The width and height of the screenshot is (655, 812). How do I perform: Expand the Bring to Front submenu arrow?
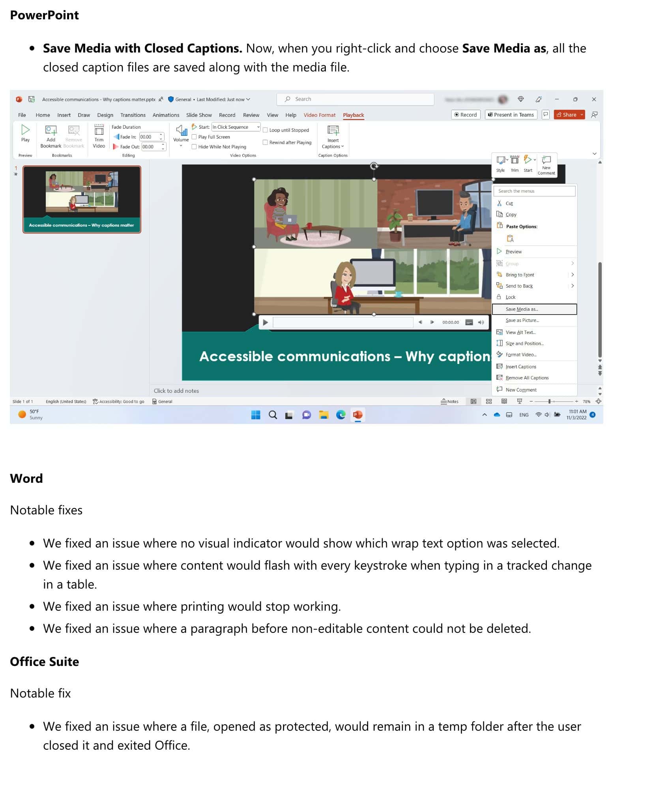pos(573,275)
